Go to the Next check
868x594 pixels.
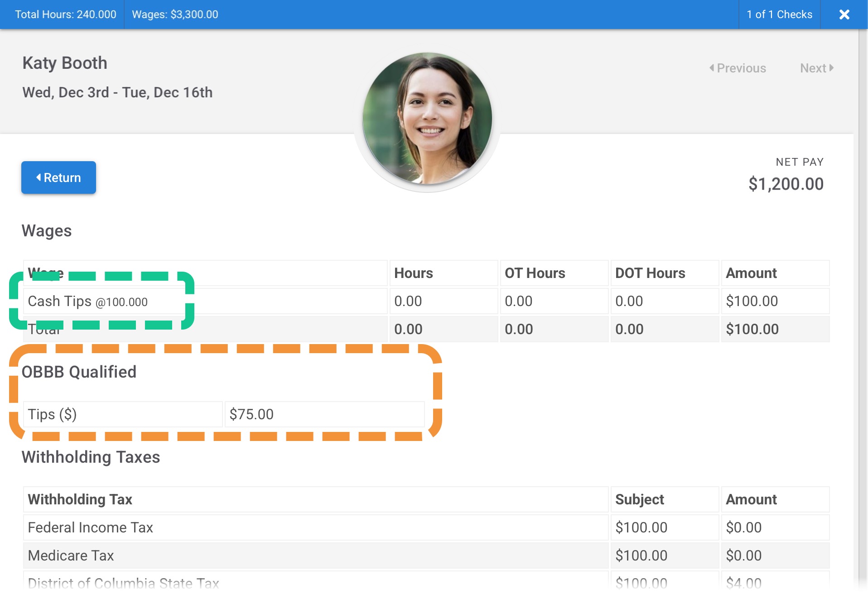[x=816, y=68]
